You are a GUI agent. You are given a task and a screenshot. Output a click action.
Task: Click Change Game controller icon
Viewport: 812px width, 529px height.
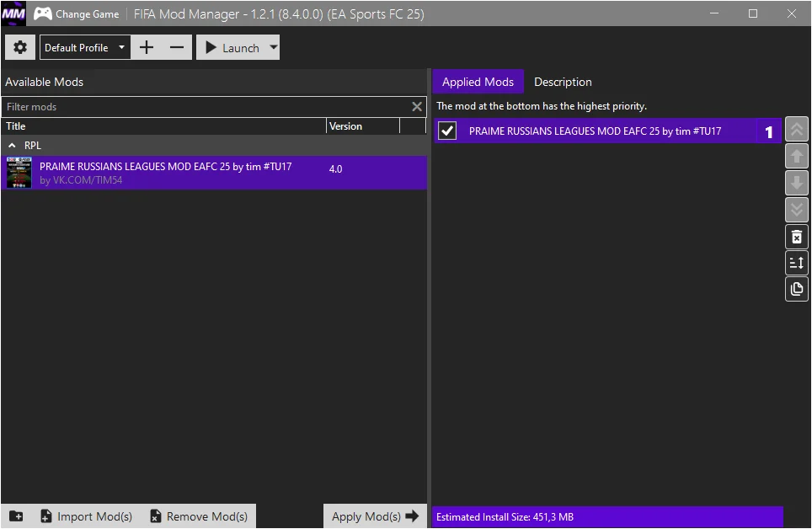(43, 14)
